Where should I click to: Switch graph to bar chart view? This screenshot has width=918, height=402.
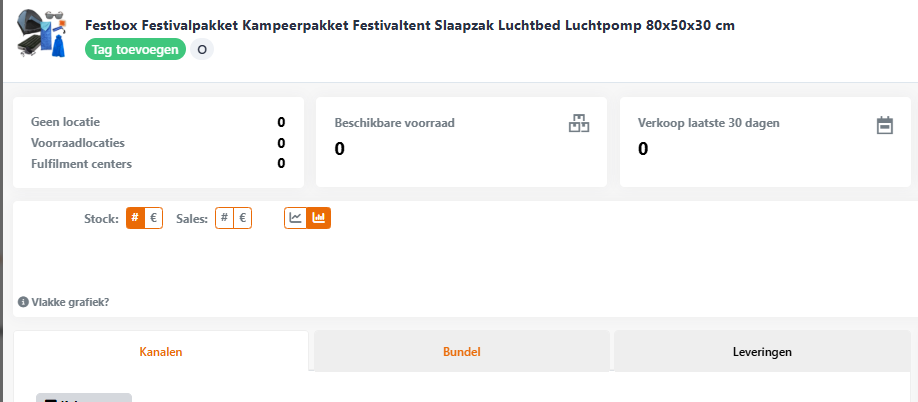[318, 218]
